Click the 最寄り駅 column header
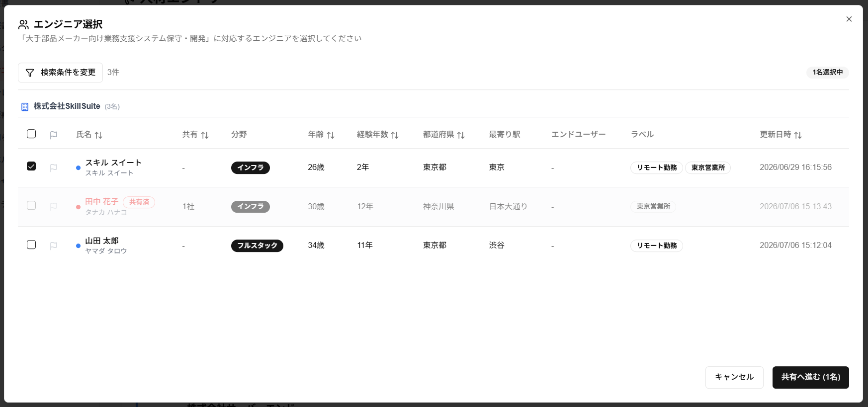 (x=505, y=135)
